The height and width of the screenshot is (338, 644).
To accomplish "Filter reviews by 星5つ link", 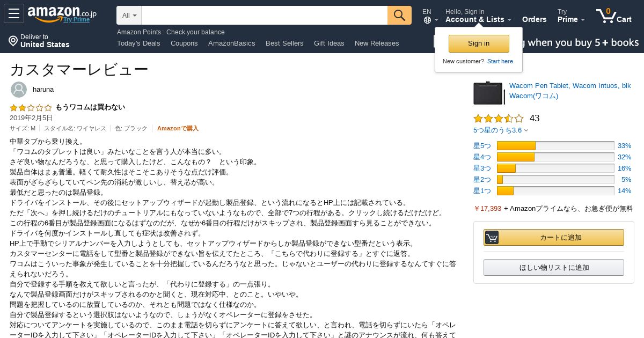I will pyautogui.click(x=482, y=146).
